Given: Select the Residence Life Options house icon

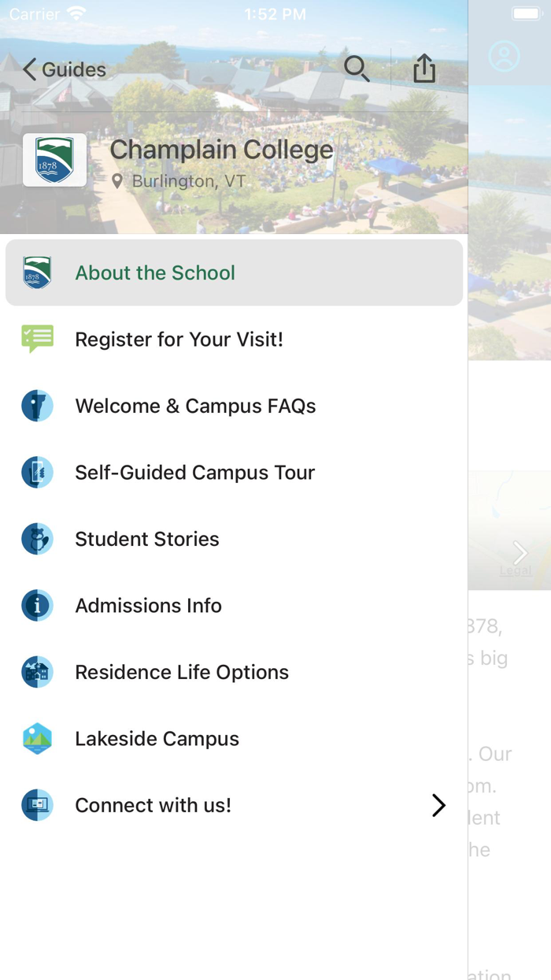Looking at the screenshot, I should tap(37, 672).
